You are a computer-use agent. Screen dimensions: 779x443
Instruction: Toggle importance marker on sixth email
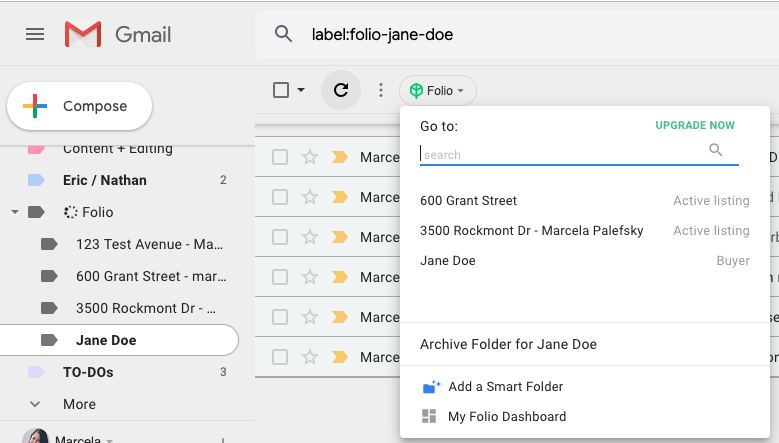(x=340, y=357)
